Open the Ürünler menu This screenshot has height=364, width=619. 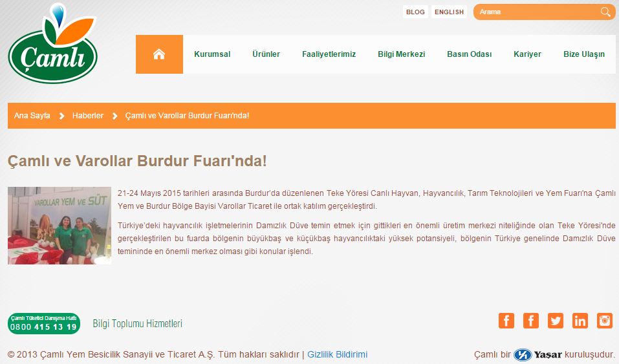(266, 54)
